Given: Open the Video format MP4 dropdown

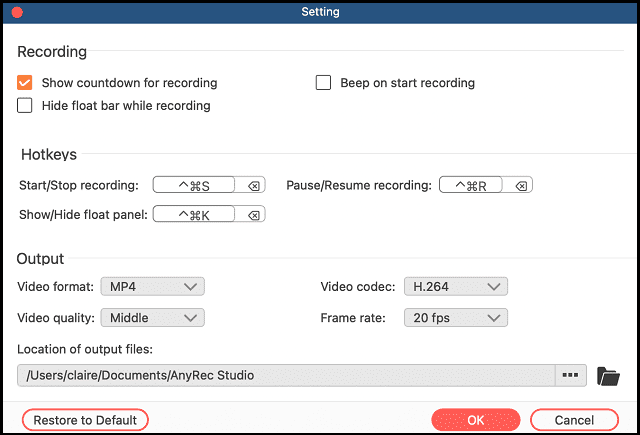Looking at the screenshot, I should 153,286.
